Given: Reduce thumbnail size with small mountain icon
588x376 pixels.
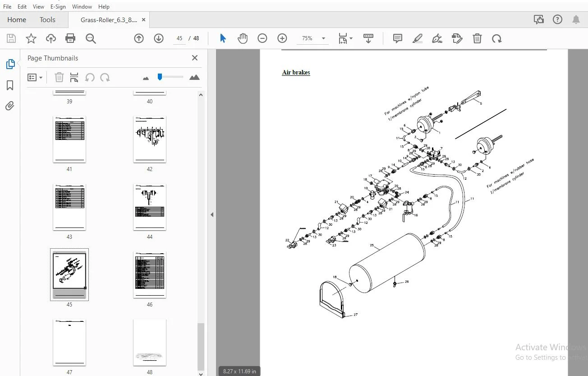Looking at the screenshot, I should (x=146, y=78).
